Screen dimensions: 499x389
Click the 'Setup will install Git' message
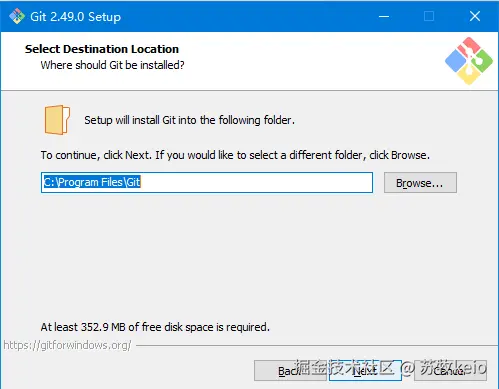tap(189, 120)
